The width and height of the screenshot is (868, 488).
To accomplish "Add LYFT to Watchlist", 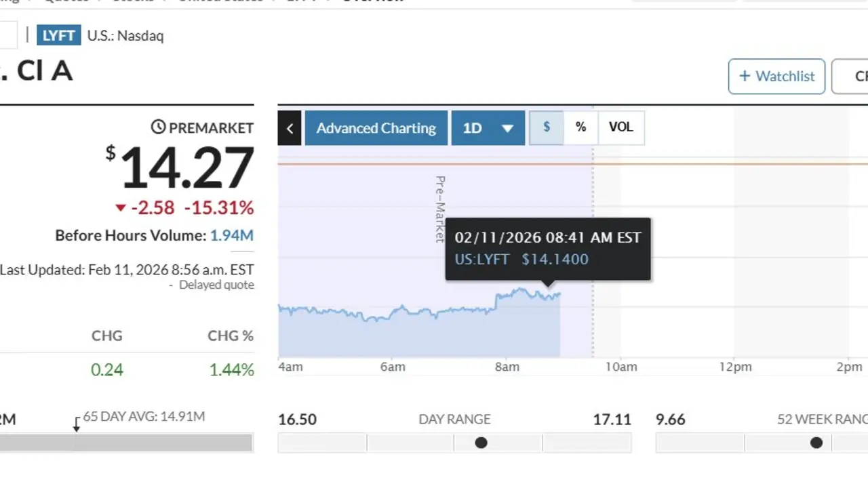I will coord(776,76).
